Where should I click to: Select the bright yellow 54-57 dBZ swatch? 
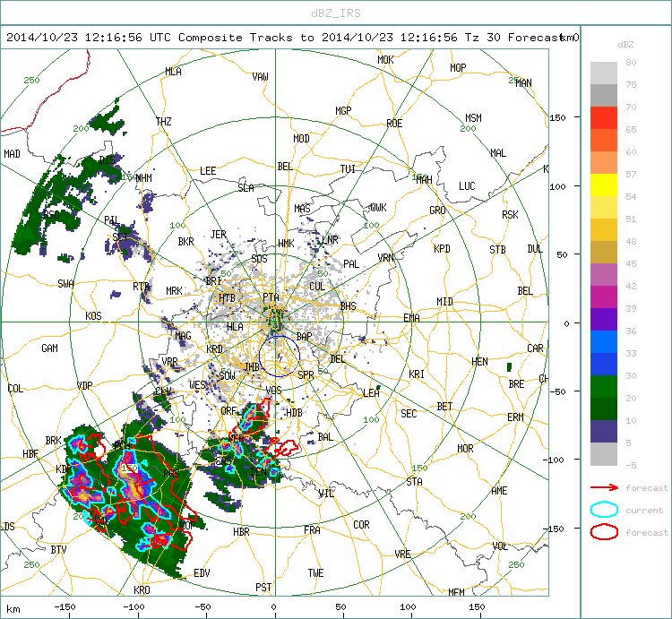tap(603, 185)
